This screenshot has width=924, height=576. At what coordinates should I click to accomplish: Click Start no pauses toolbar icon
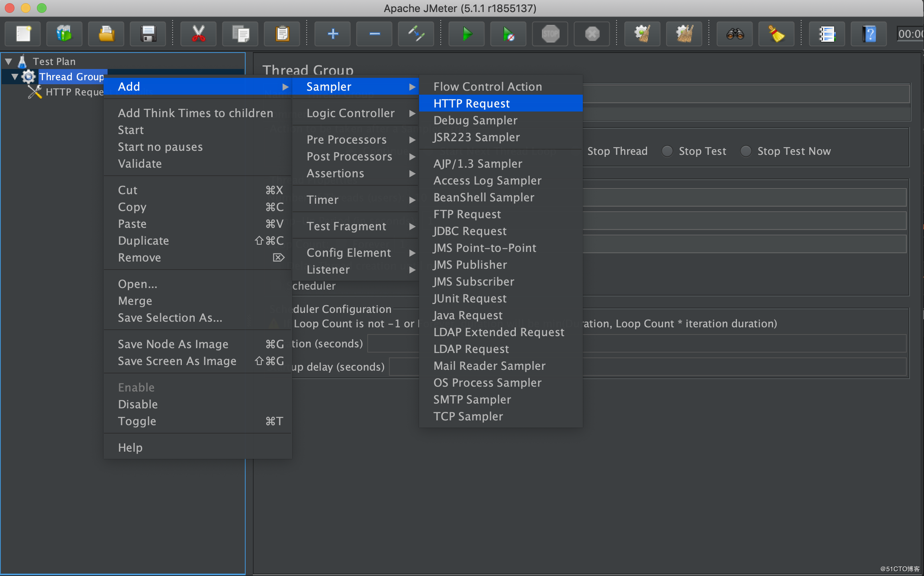click(509, 34)
